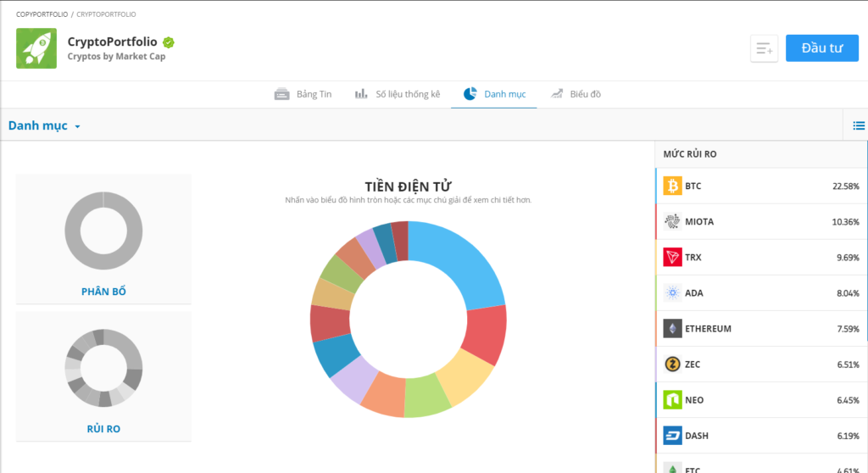Open the Số liệu thống kê tab
The width and height of the screenshot is (868, 473).
(x=398, y=94)
